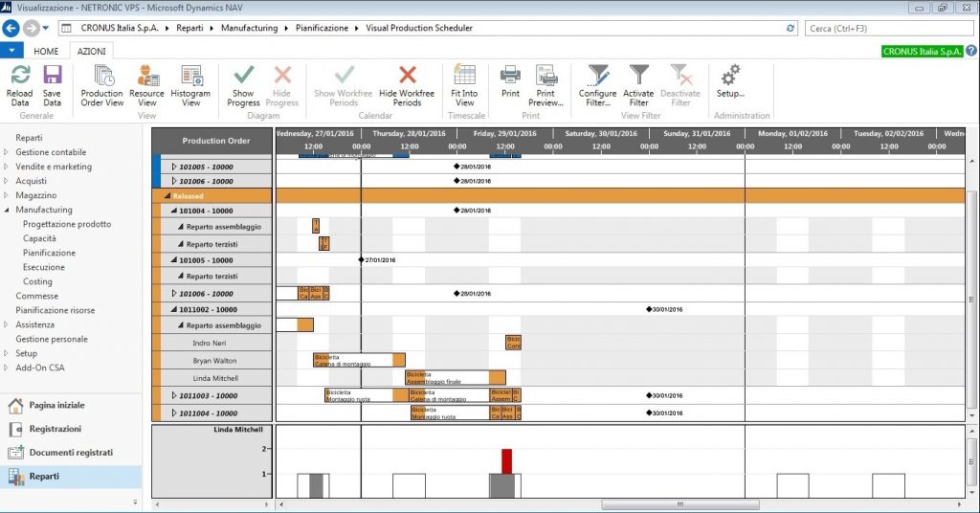Click the Reload Data icon

click(20, 75)
